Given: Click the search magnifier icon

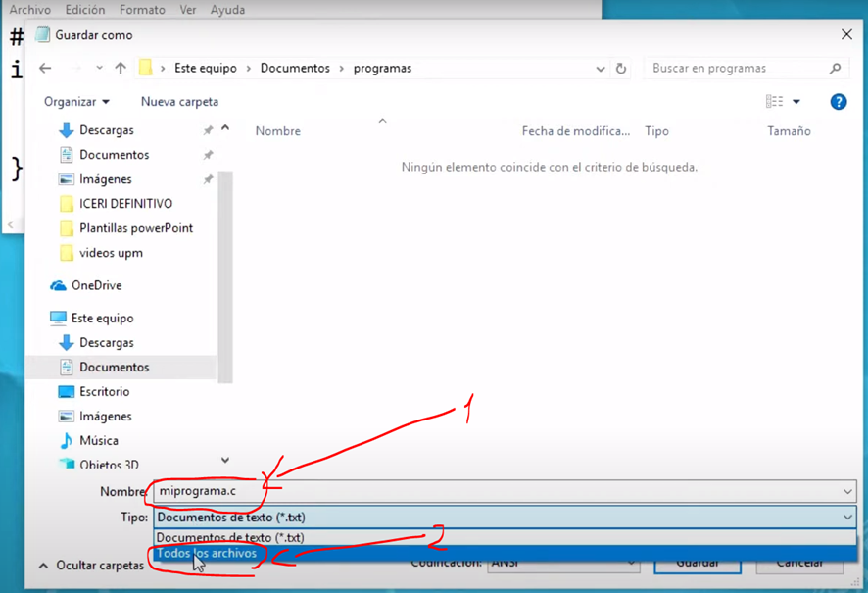Looking at the screenshot, I should [x=835, y=69].
